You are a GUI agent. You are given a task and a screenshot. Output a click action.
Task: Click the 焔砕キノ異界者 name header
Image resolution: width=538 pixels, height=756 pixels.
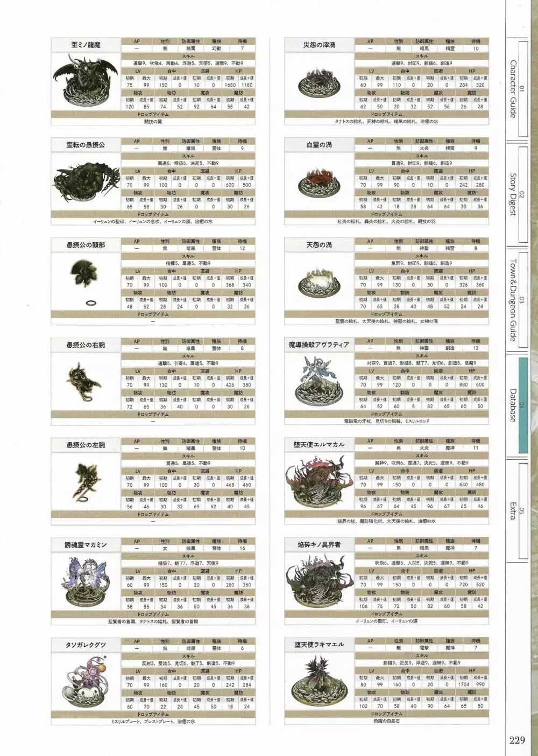point(319,544)
